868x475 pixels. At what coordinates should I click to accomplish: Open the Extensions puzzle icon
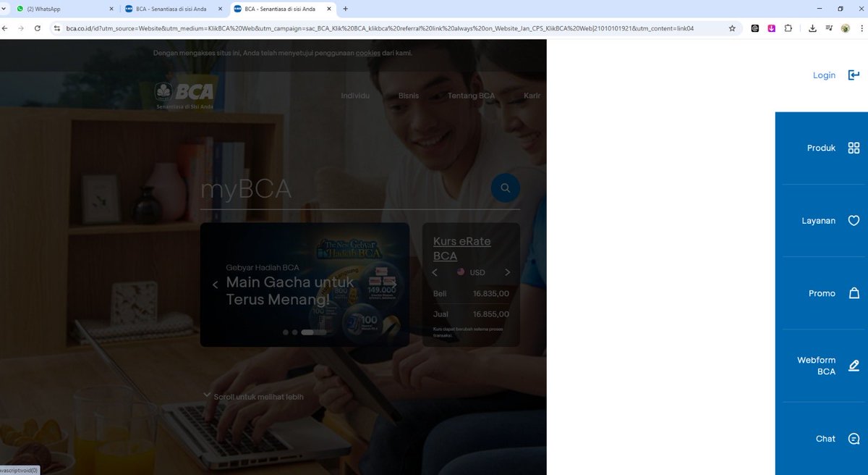[x=789, y=28]
